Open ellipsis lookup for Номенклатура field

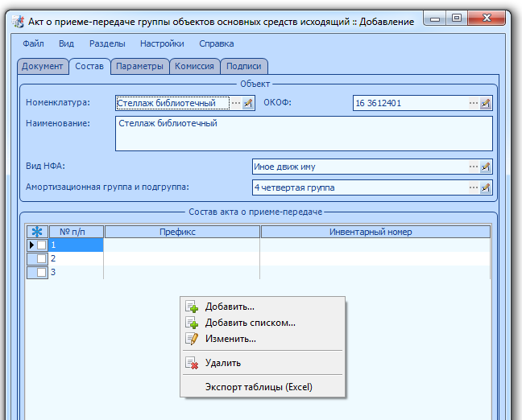point(236,103)
